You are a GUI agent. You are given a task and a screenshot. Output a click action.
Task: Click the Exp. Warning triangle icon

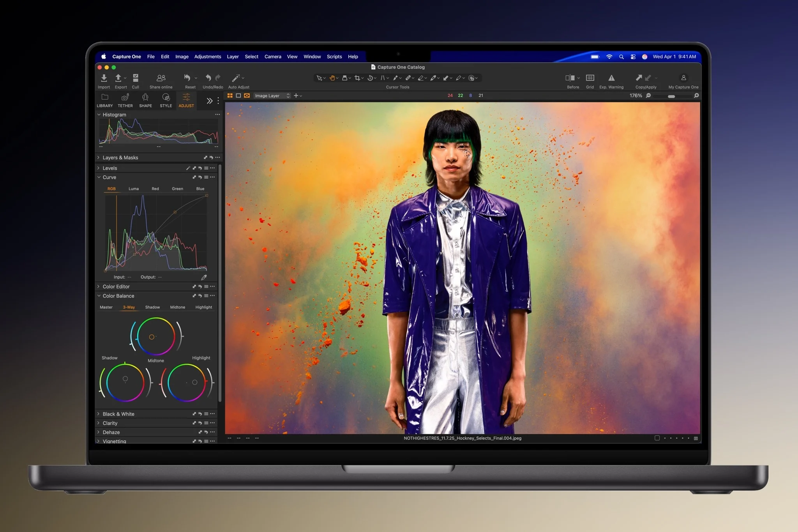click(611, 78)
